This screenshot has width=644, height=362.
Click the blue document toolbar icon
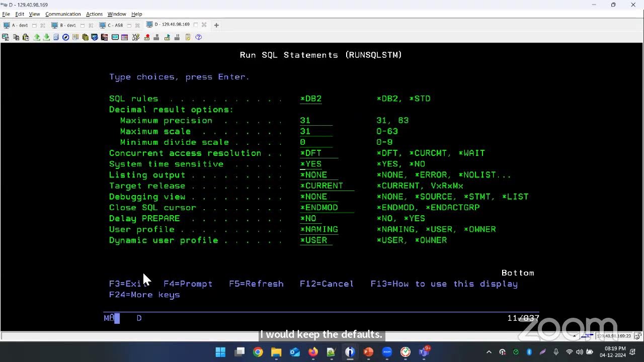pos(56,37)
